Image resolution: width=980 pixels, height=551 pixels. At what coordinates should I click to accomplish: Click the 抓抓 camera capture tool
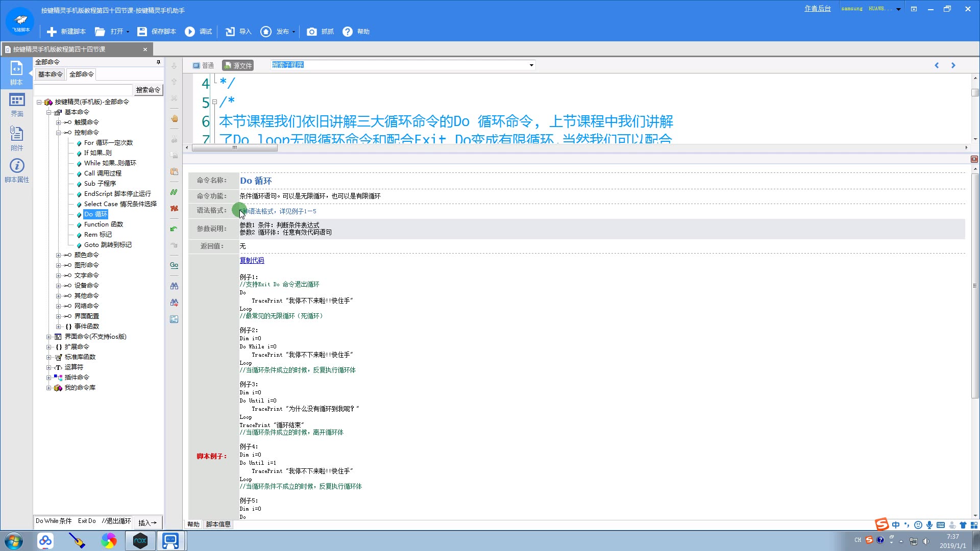coord(311,32)
